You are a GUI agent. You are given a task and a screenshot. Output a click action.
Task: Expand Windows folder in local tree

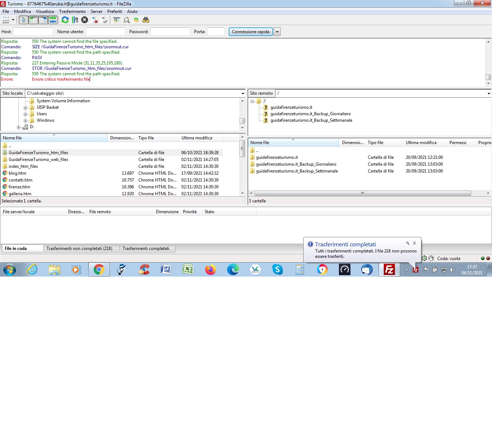26,121
